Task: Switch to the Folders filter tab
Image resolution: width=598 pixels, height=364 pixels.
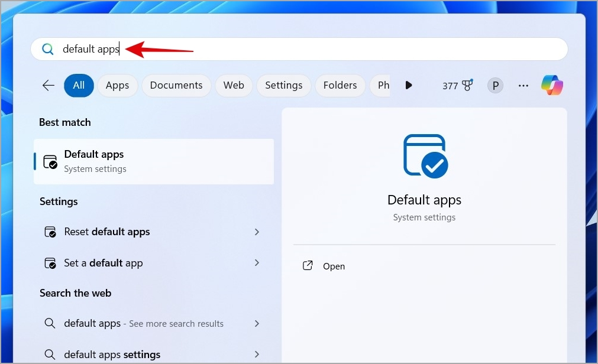Action: (x=340, y=85)
